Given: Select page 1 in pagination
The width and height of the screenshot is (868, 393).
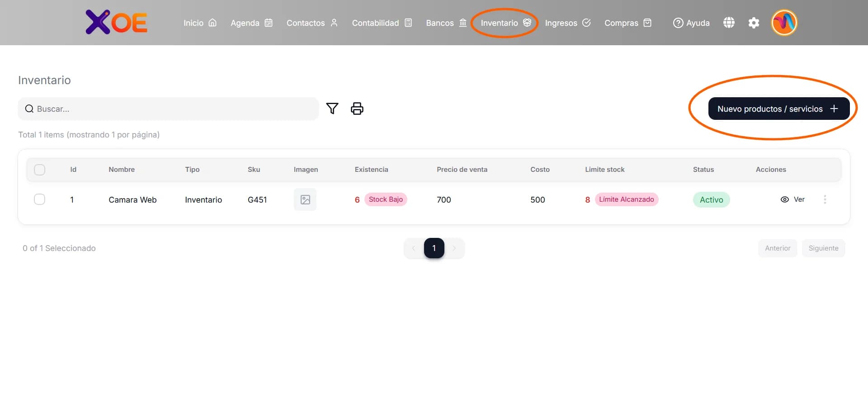Looking at the screenshot, I should [x=434, y=248].
